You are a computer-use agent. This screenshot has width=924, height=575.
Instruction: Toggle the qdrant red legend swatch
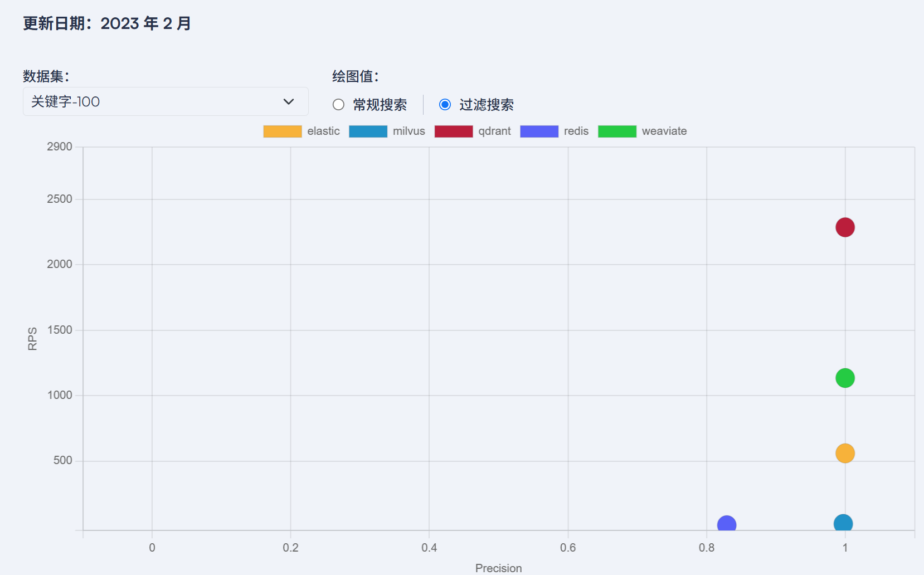[454, 131]
